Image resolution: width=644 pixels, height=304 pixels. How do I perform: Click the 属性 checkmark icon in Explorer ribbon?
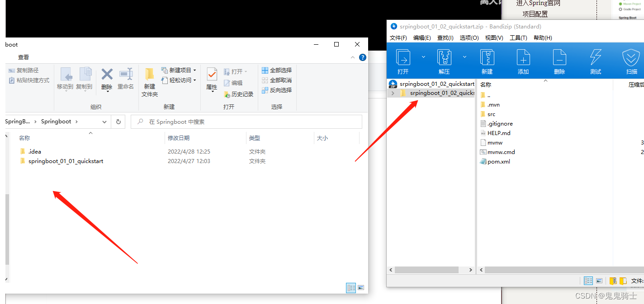pos(212,74)
